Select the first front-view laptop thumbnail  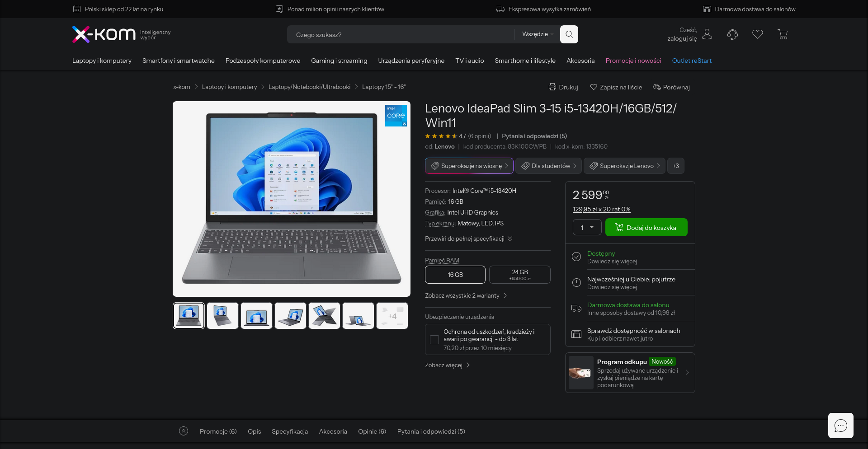coord(189,316)
